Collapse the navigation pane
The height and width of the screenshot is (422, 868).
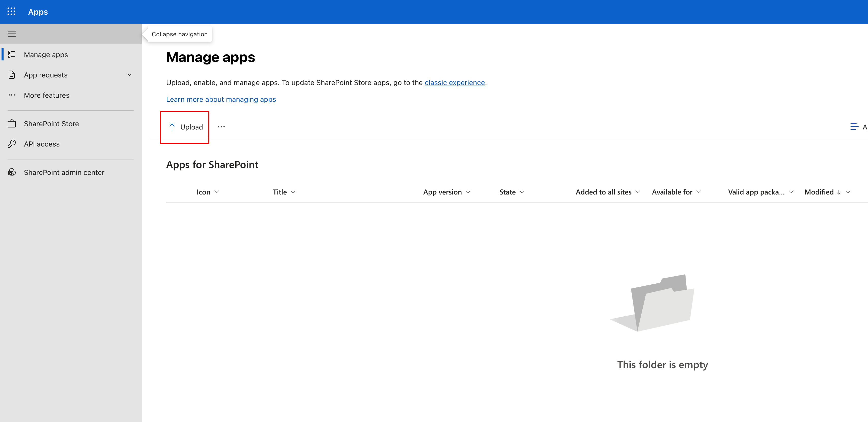pyautogui.click(x=11, y=34)
